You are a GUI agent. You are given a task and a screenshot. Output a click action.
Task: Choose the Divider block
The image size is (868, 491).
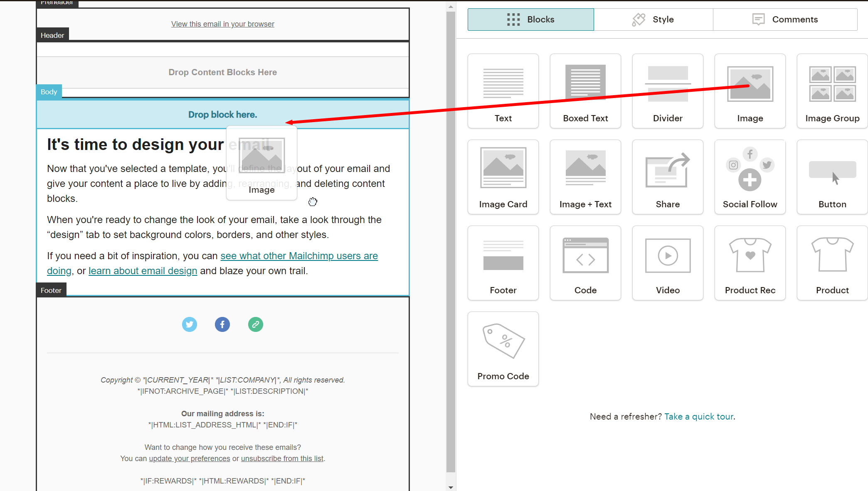point(668,91)
